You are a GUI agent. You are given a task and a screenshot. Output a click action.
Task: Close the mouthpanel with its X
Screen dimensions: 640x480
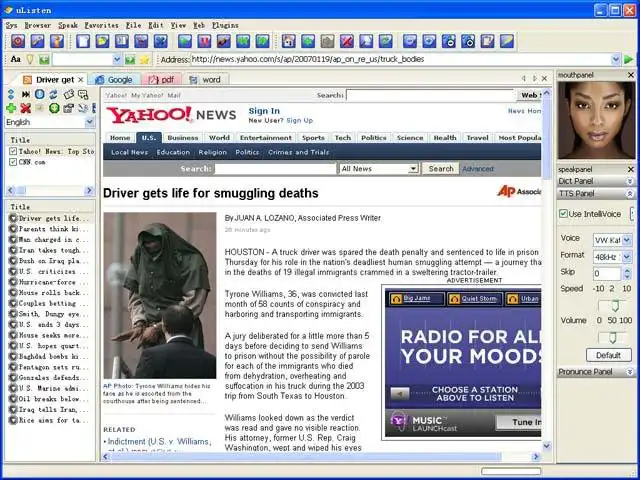631,75
